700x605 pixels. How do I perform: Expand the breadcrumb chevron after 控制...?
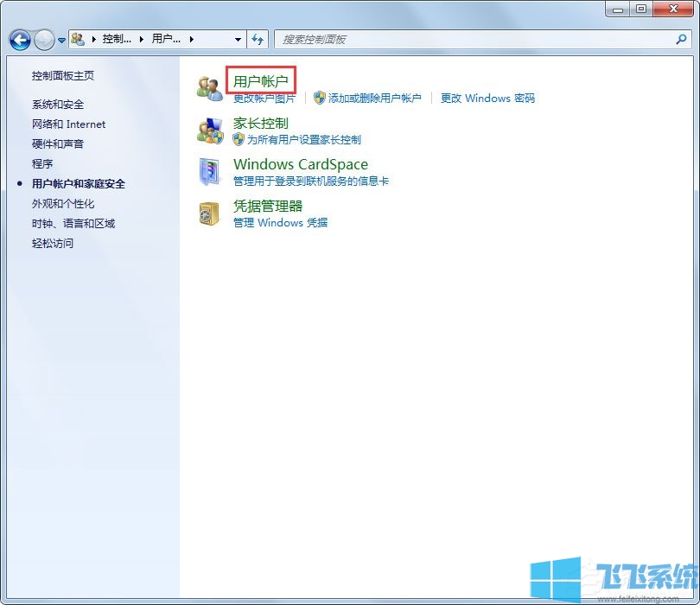[140, 40]
